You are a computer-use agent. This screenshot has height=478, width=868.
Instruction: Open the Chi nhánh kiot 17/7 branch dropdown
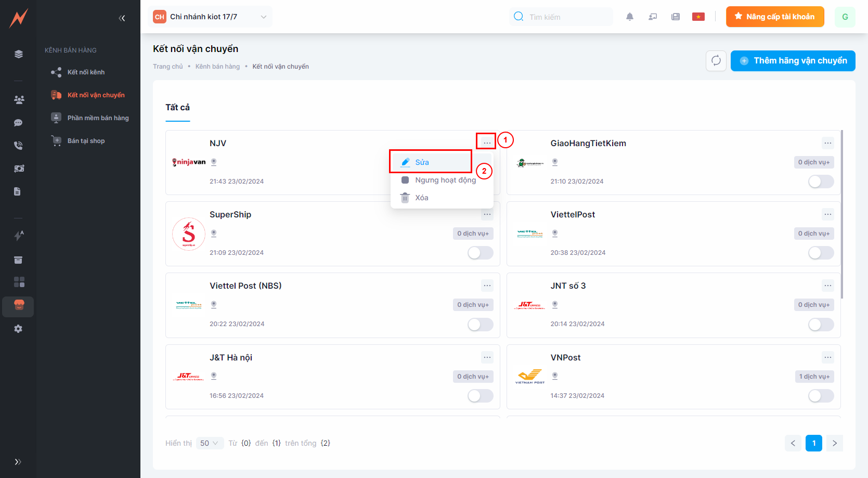pos(210,17)
